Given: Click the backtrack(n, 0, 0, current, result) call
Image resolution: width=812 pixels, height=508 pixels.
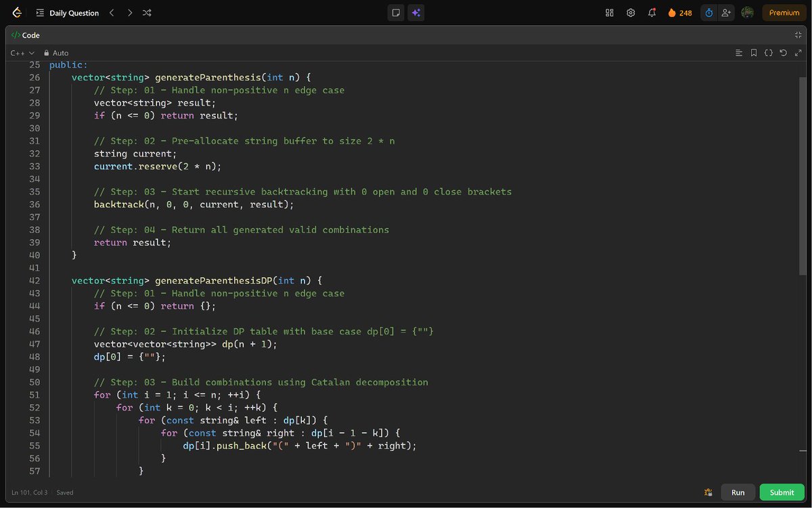Looking at the screenshot, I should [x=194, y=205].
